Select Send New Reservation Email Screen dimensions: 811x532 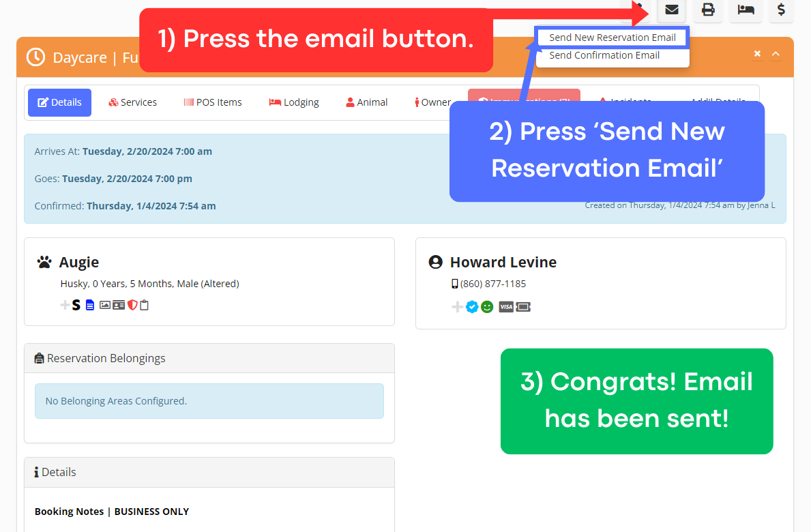[612, 38]
